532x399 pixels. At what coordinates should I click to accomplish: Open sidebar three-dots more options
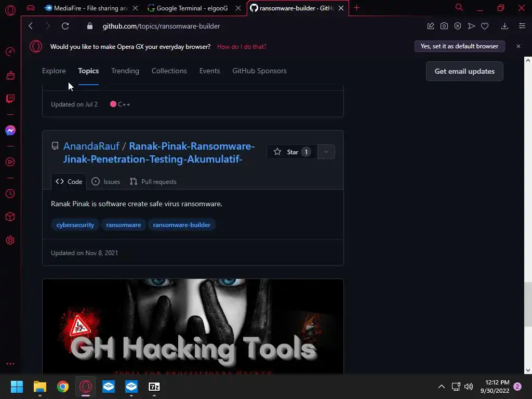tap(10, 364)
